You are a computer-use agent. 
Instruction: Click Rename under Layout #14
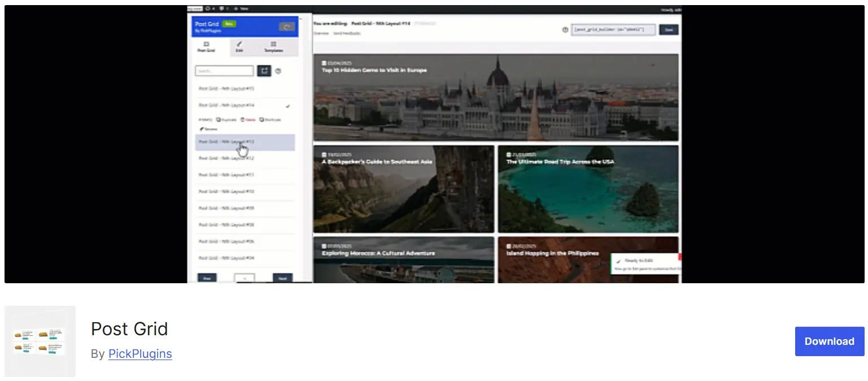[x=208, y=129]
